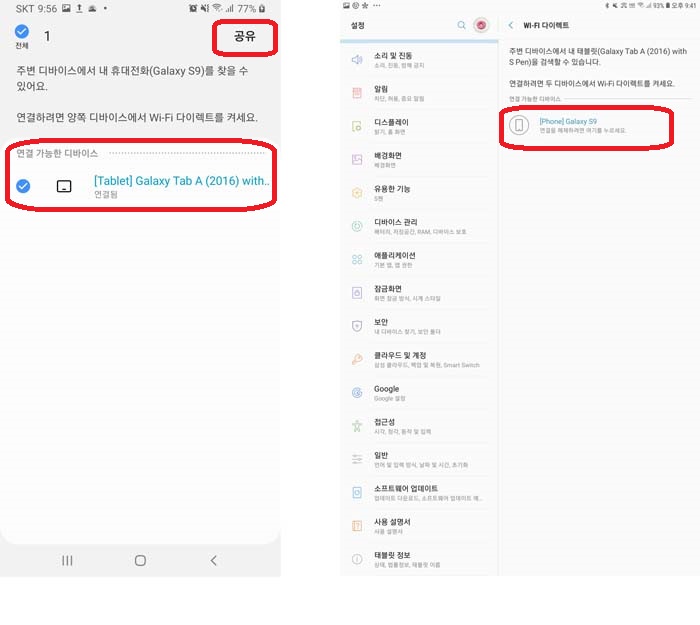
Task: Tap the back navigation button on phone
Action: pyautogui.click(x=213, y=560)
